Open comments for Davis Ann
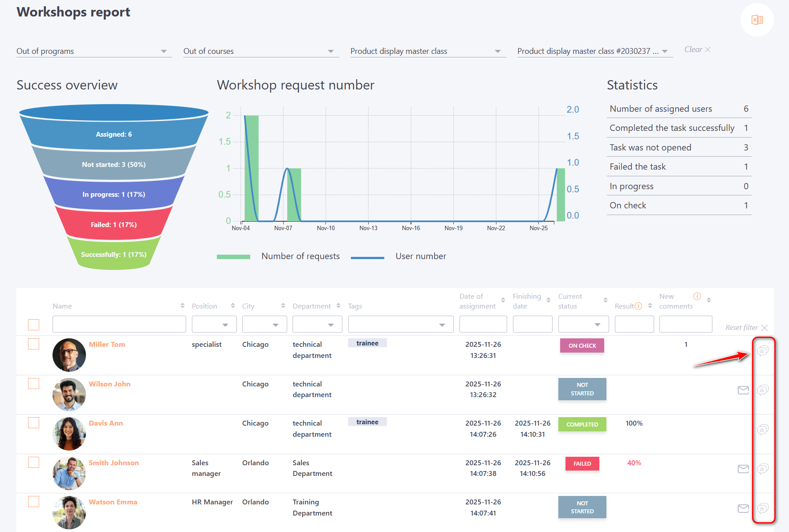 click(x=763, y=430)
